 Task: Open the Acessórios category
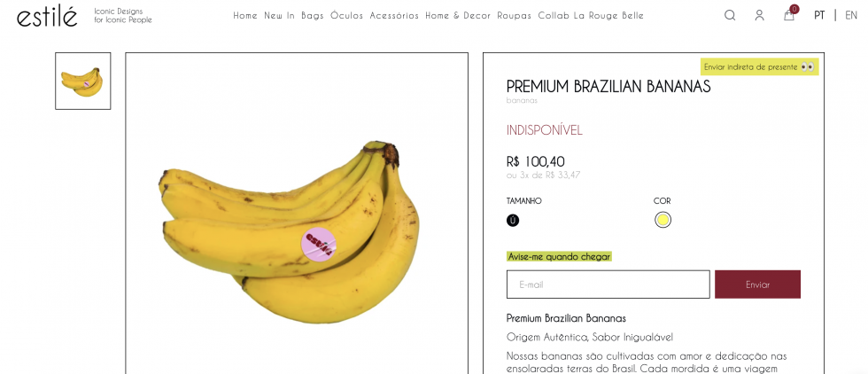click(x=394, y=16)
